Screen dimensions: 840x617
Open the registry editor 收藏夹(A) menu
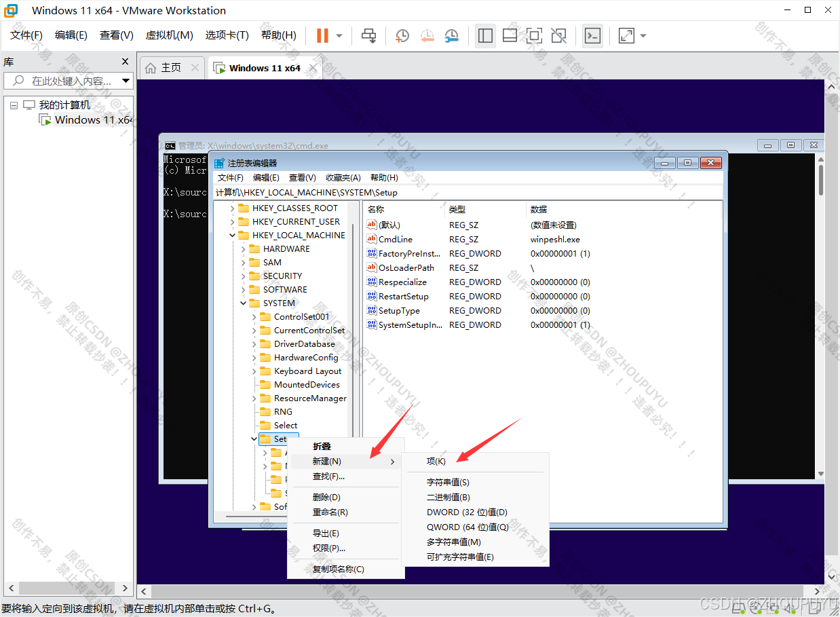pos(343,177)
